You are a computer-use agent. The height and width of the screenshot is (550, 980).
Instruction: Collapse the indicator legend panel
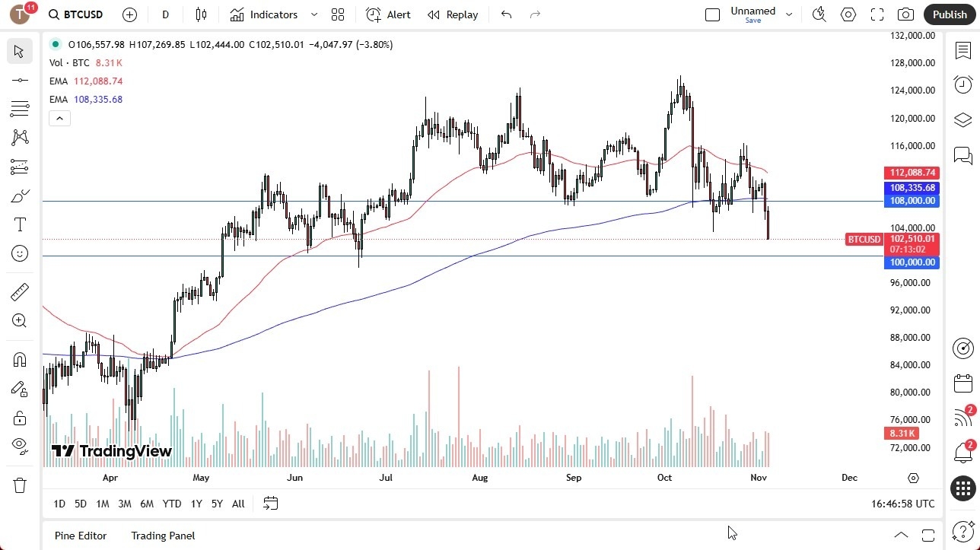[59, 118]
